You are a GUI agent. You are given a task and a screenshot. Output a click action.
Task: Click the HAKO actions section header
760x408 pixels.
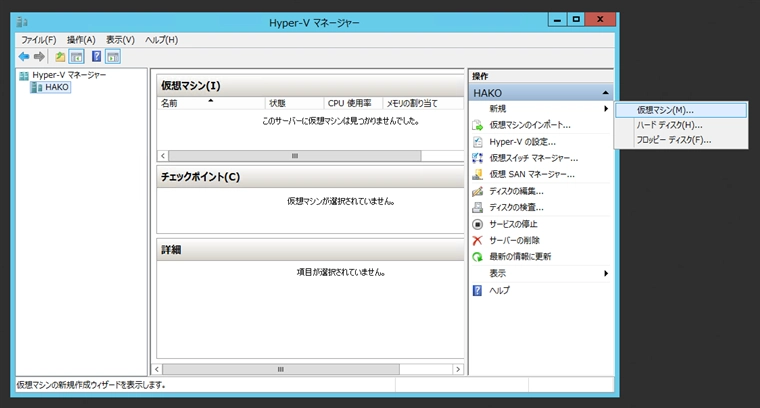[540, 93]
